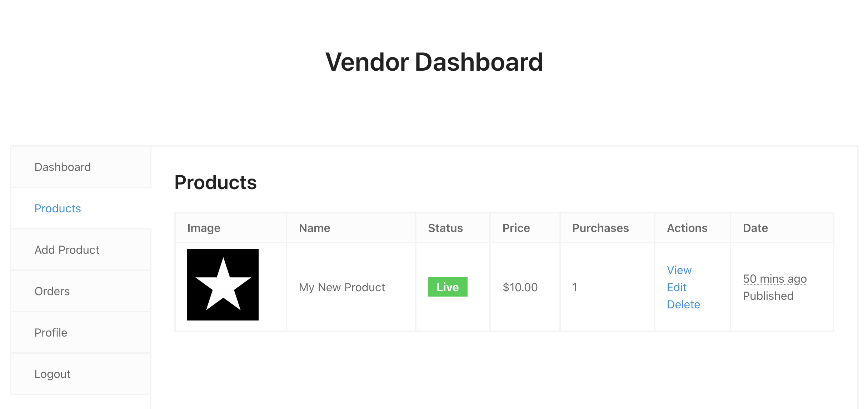The image size is (868, 409).
Task: Click the Price column header
Action: point(516,228)
